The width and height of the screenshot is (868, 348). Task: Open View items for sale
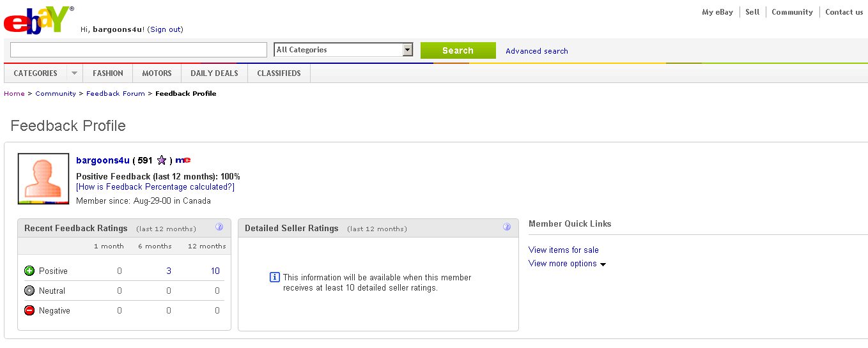pos(564,250)
